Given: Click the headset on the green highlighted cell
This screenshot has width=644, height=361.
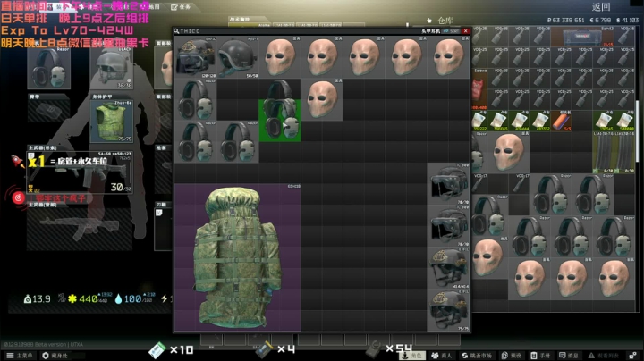Looking at the screenshot, I should [280, 121].
